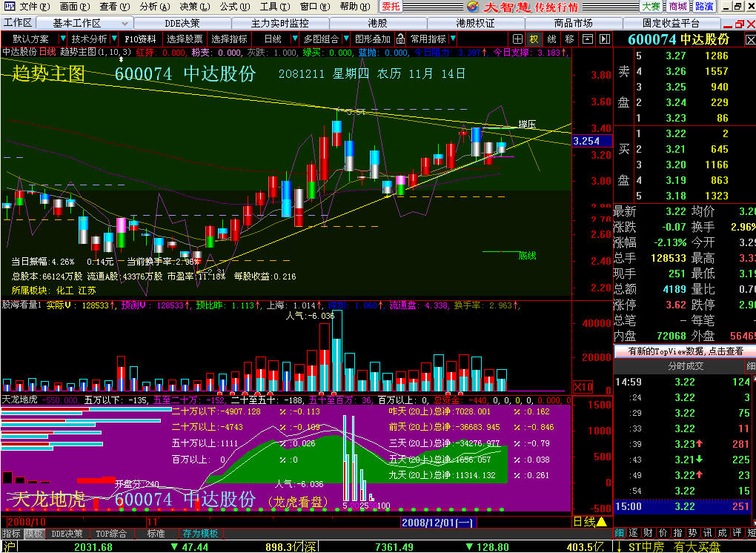Toggle the 财 finance tab on the right panel
Viewport: 756px width, 553px height.
click(649, 533)
